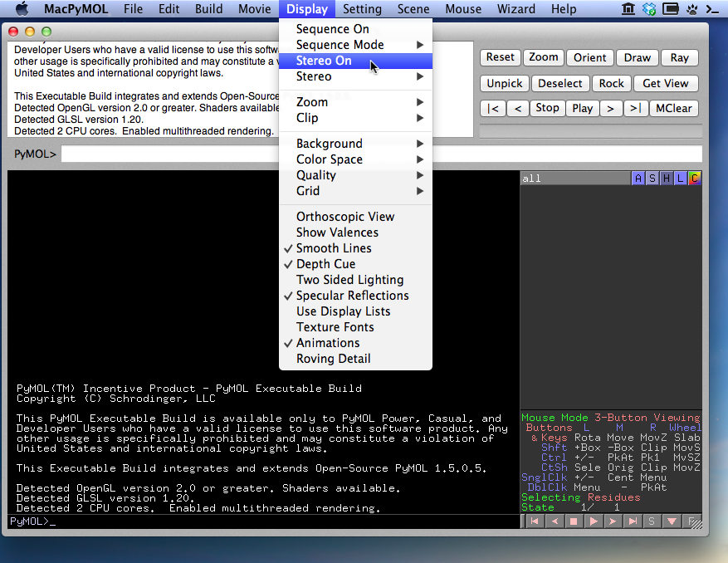Screen dimensions: 728x563
Task: Expand the Grid submenu
Action: coord(355,191)
